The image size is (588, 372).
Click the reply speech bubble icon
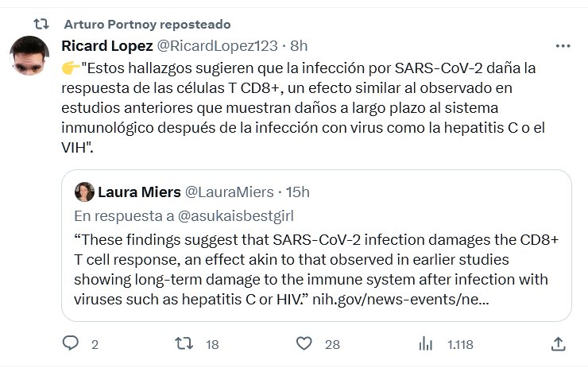(71, 343)
